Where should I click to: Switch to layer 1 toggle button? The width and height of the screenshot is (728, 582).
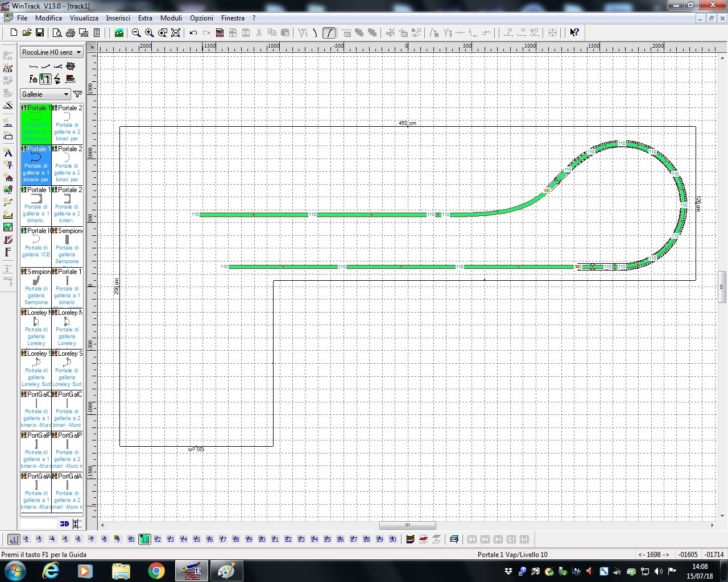click(x=13, y=539)
